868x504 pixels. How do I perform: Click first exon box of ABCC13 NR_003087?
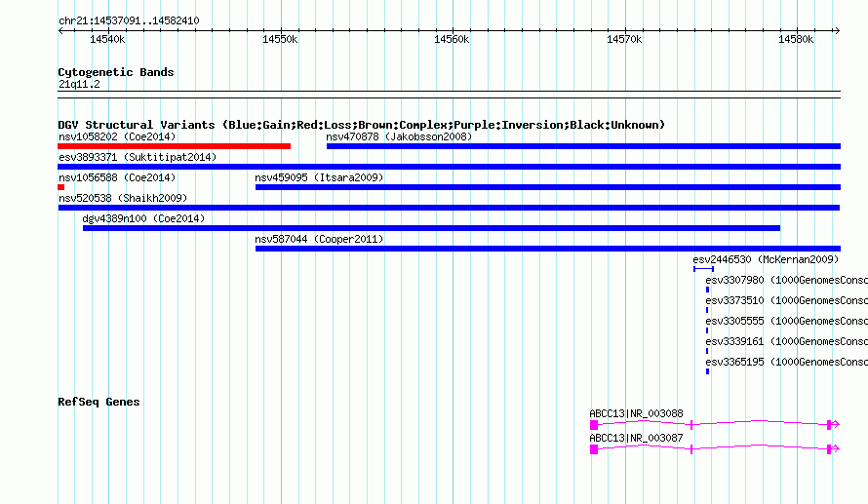point(594,449)
